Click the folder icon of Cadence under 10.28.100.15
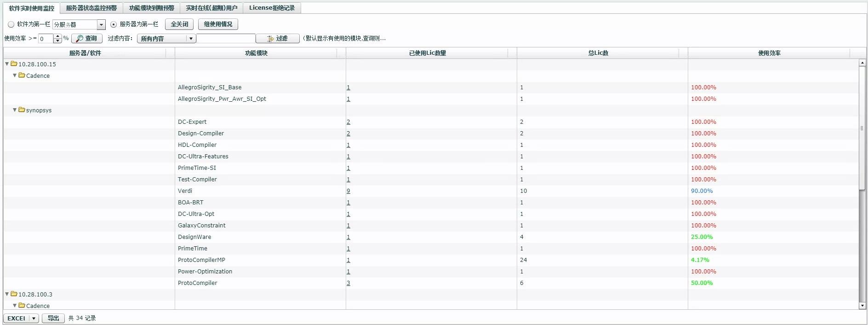Image resolution: width=868 pixels, height=325 pixels. click(22, 75)
